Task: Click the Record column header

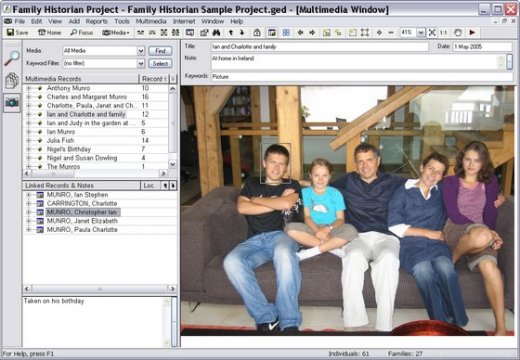Action: [154, 79]
